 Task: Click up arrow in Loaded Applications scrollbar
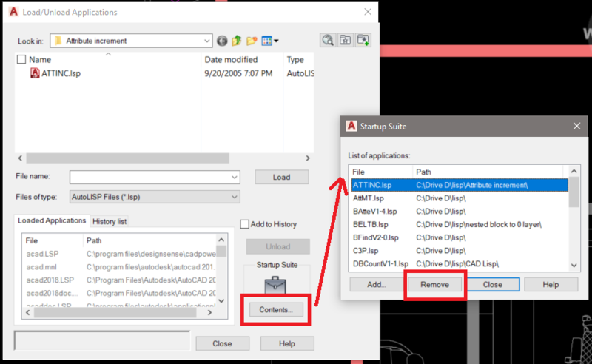click(221, 240)
